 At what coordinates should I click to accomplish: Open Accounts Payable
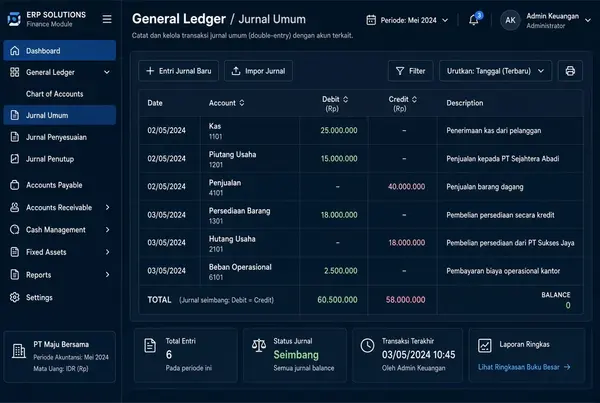tap(54, 185)
